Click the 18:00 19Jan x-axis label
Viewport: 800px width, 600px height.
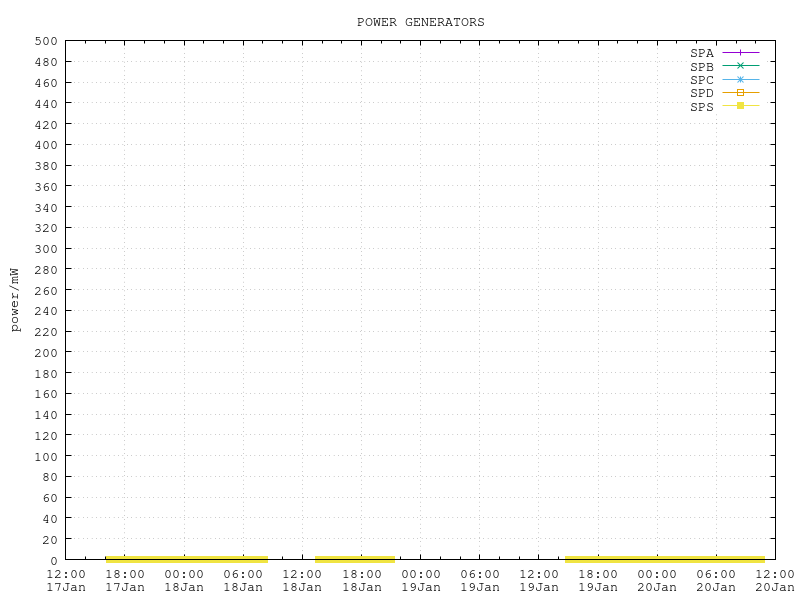coord(597,581)
